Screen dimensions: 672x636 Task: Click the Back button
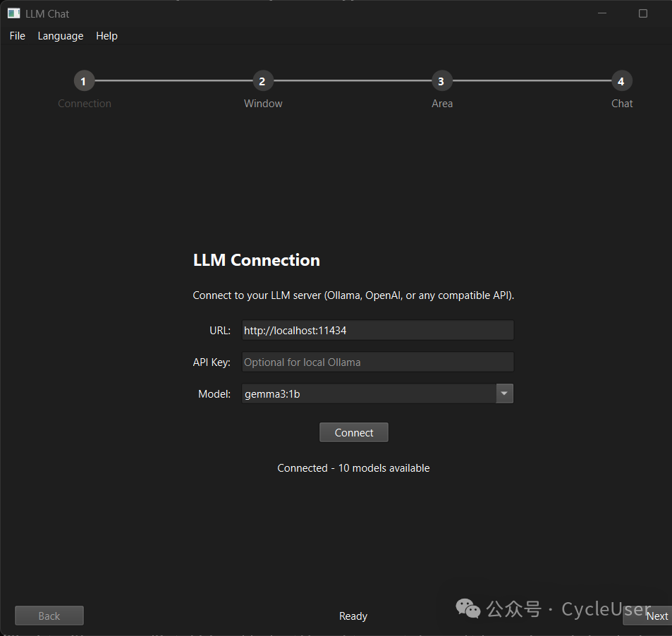point(49,616)
